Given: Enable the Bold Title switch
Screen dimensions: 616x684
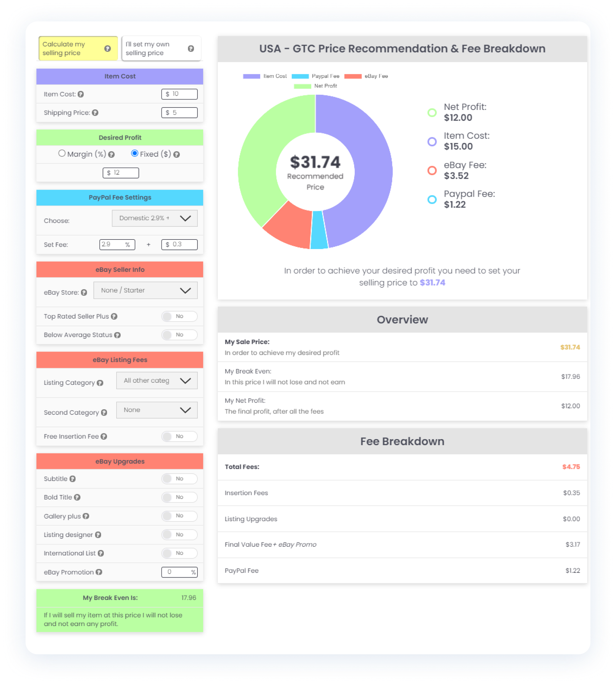Looking at the screenshot, I should [x=179, y=497].
